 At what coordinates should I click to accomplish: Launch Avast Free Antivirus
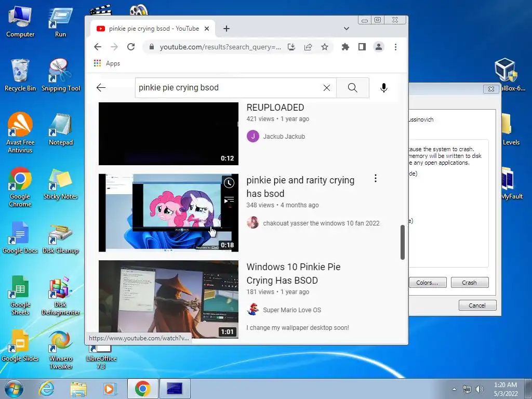(20, 132)
